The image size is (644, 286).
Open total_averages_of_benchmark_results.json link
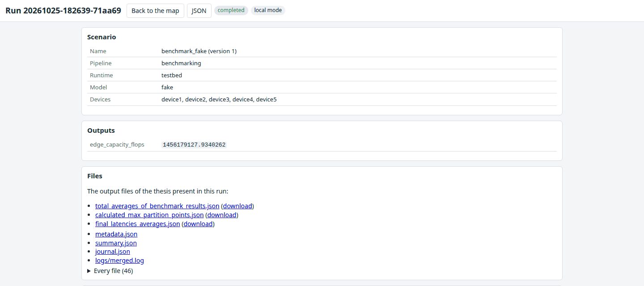tap(157, 206)
